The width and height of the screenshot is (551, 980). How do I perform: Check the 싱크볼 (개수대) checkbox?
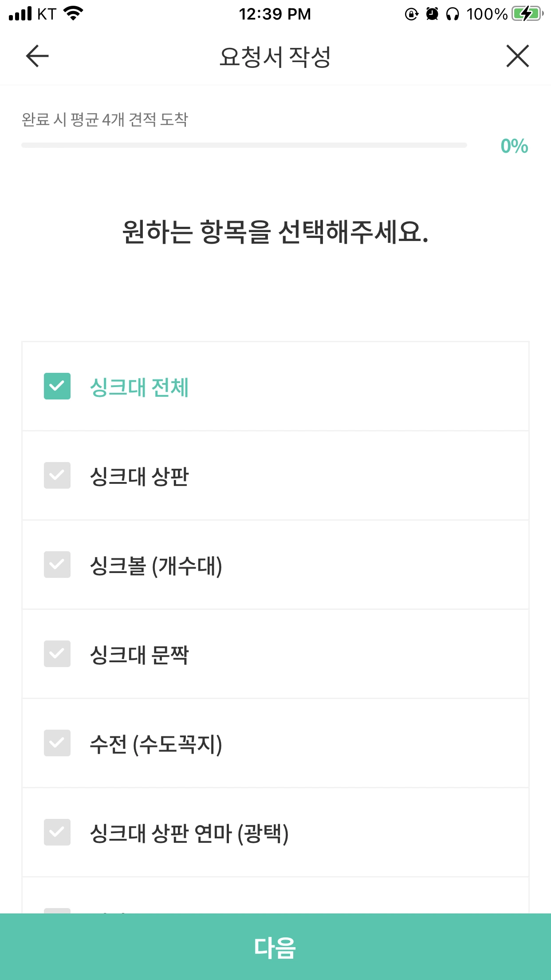pos(57,565)
